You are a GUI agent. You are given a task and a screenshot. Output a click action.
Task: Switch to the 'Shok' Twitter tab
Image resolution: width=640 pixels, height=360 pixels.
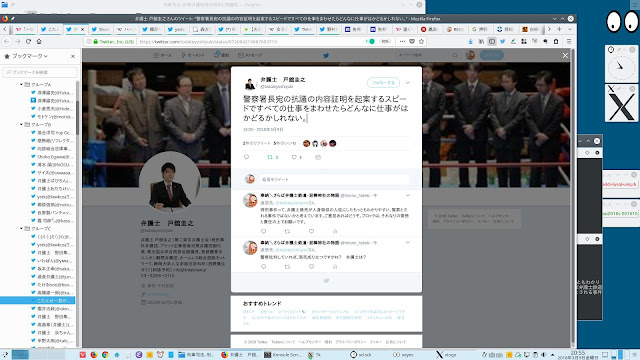tap(100, 29)
